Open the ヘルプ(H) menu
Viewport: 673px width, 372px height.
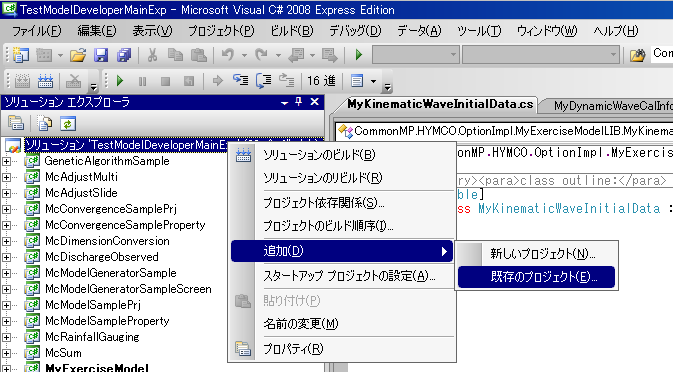(616, 31)
